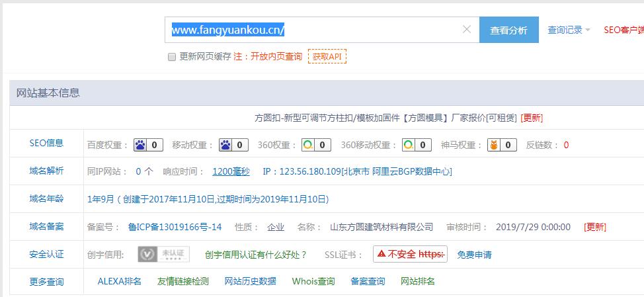
Task: Click the 网站基本信息 section header
Action: point(48,93)
